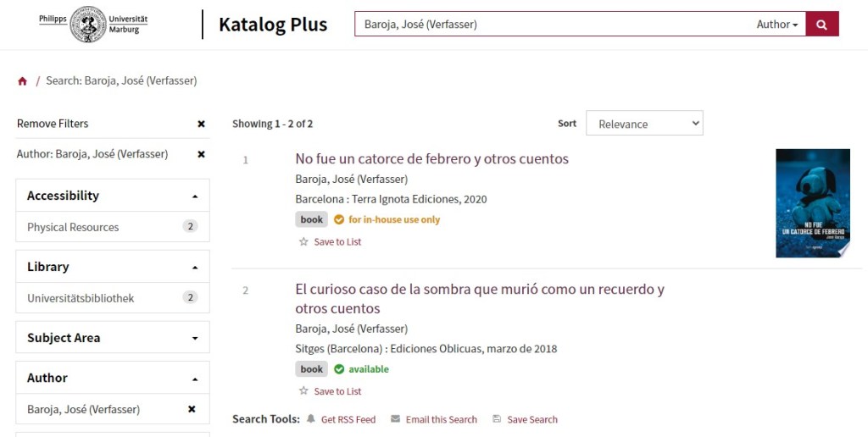Click the Philipps Universität Marburg logo
The image size is (868, 437).
(93, 24)
